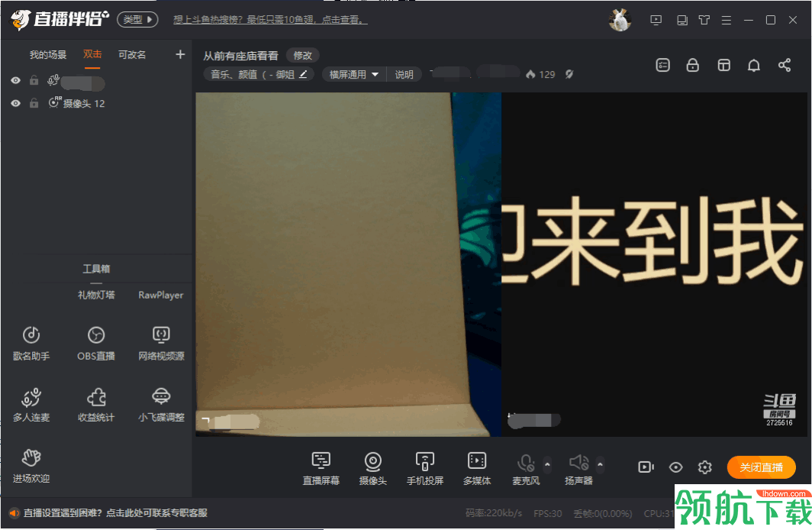Start recording with the video record icon
The image size is (812, 530).
pyautogui.click(x=646, y=467)
